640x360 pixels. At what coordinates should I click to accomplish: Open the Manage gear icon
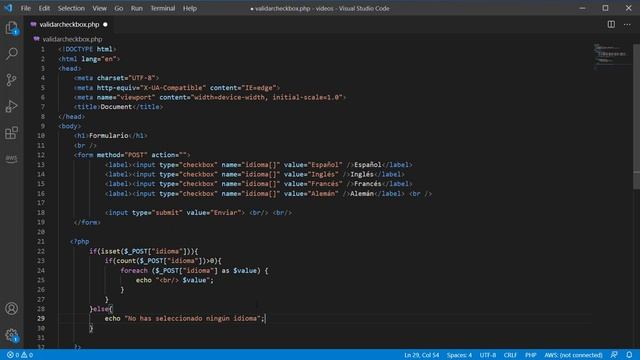[12, 335]
